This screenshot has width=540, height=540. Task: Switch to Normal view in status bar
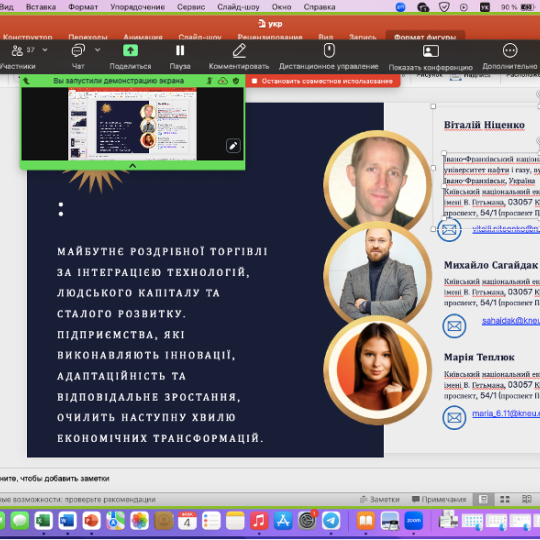pos(483,499)
